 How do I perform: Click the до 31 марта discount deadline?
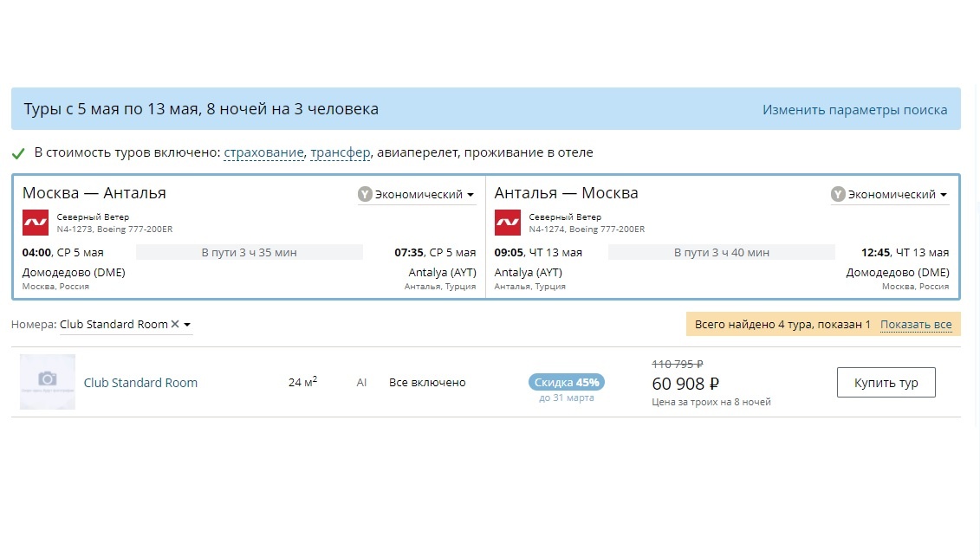pyautogui.click(x=566, y=398)
